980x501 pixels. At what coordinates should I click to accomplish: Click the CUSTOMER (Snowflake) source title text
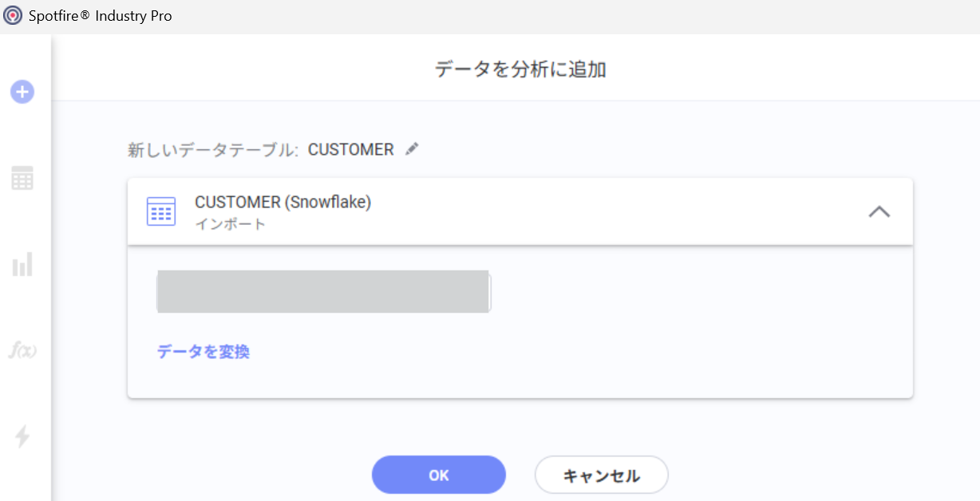[283, 203]
